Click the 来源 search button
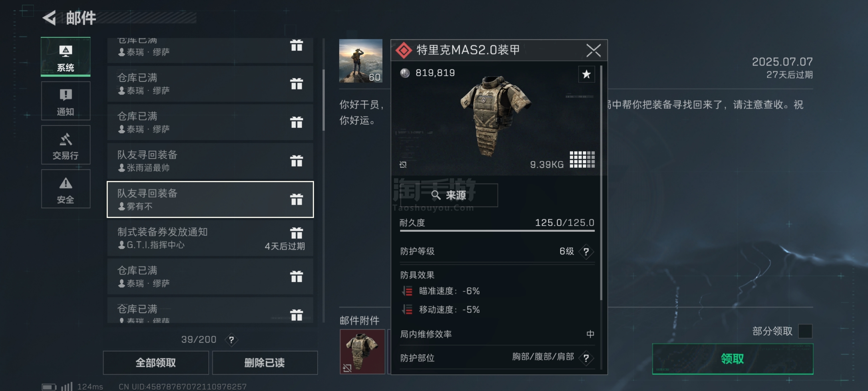868x391 pixels. [449, 195]
